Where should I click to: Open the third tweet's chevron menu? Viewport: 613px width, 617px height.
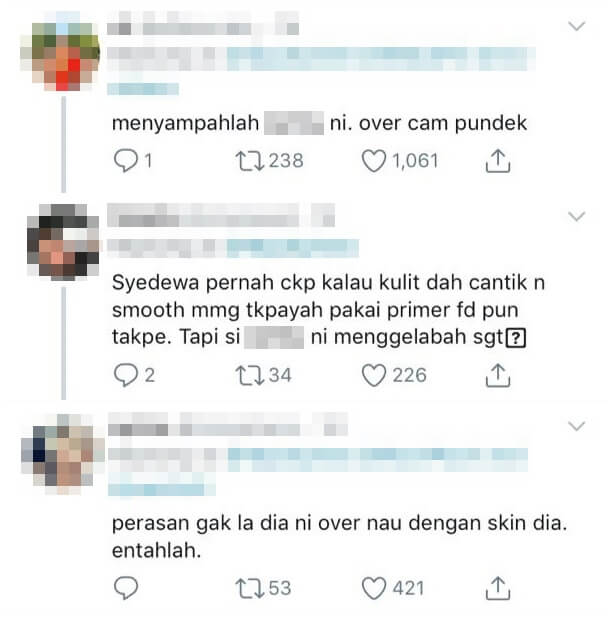(x=577, y=426)
